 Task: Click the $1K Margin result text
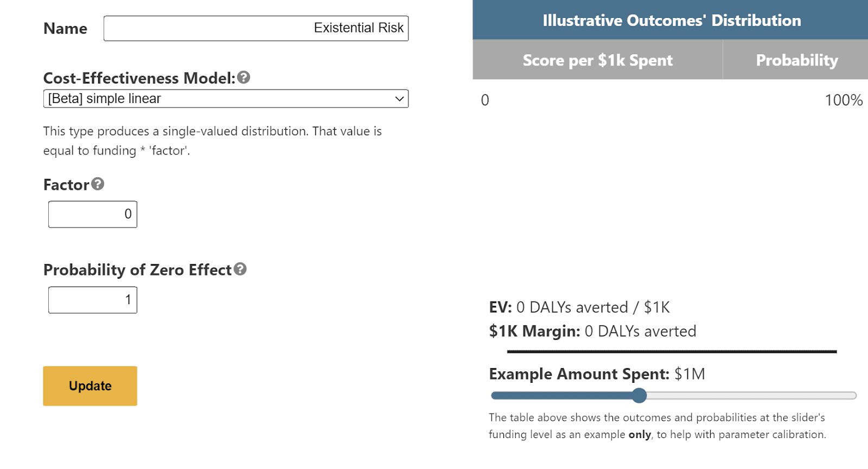592,331
